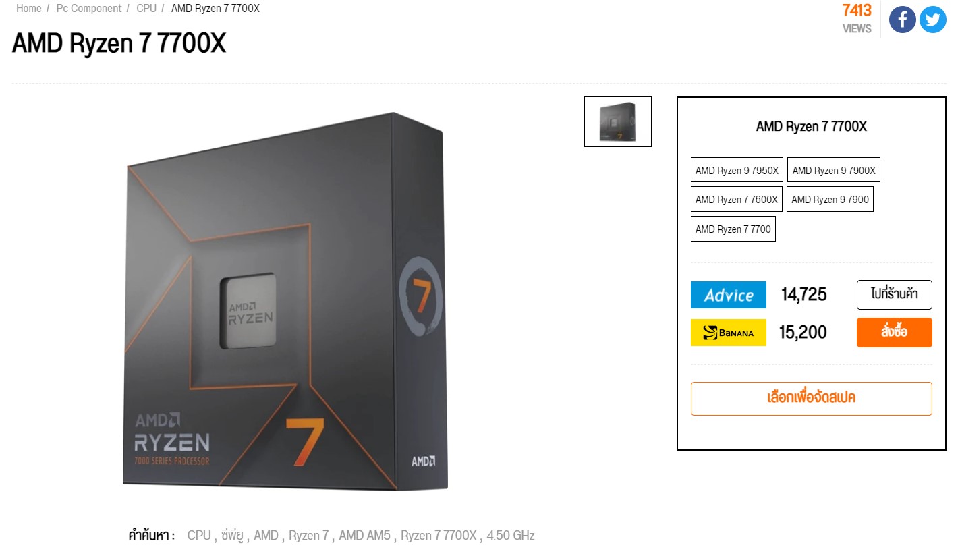The width and height of the screenshot is (960, 560).
Task: Choose the AMD Ryzen 9 7900 option
Action: [x=830, y=200]
